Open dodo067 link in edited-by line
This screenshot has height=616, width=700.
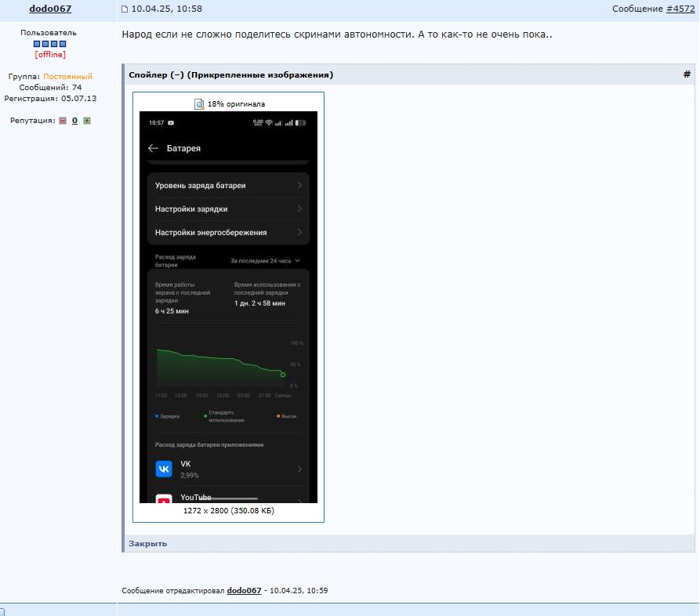tap(244, 590)
